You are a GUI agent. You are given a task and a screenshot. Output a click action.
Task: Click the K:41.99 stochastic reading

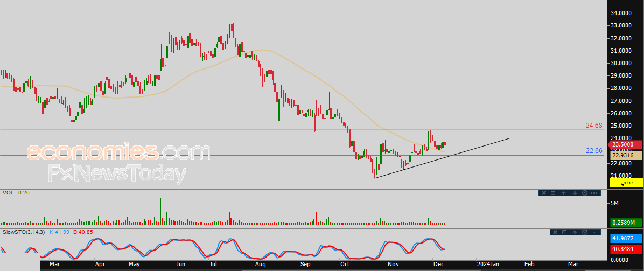[x=60, y=232]
